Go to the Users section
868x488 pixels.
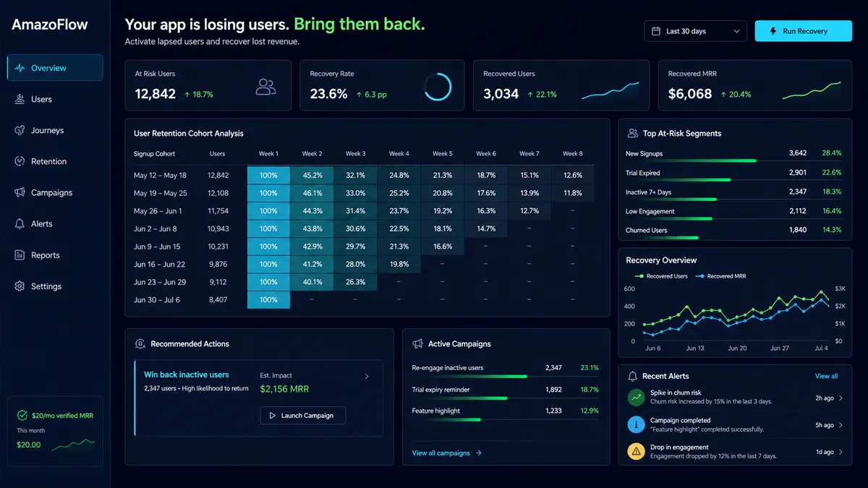coord(55,99)
